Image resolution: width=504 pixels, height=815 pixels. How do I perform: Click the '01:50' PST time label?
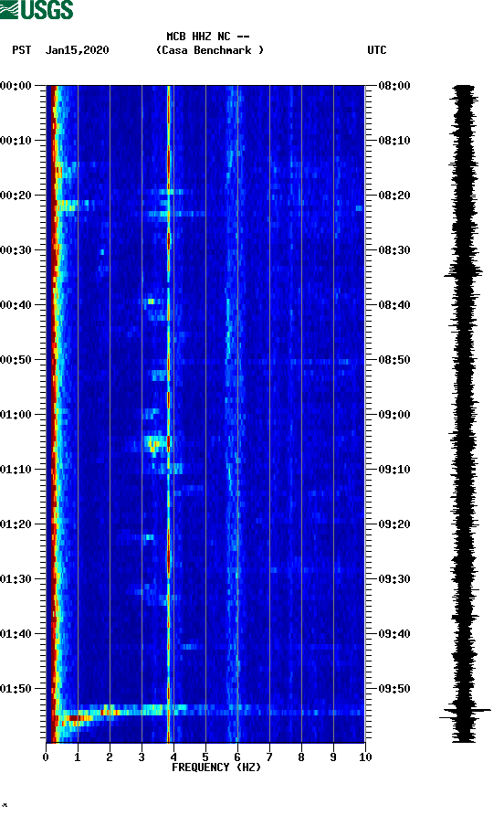pyautogui.click(x=16, y=689)
